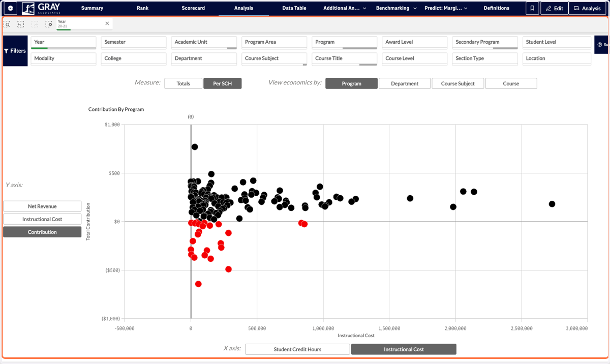The width and height of the screenshot is (610, 364).
Task: Click the Filters funnel label
Action: [15, 51]
